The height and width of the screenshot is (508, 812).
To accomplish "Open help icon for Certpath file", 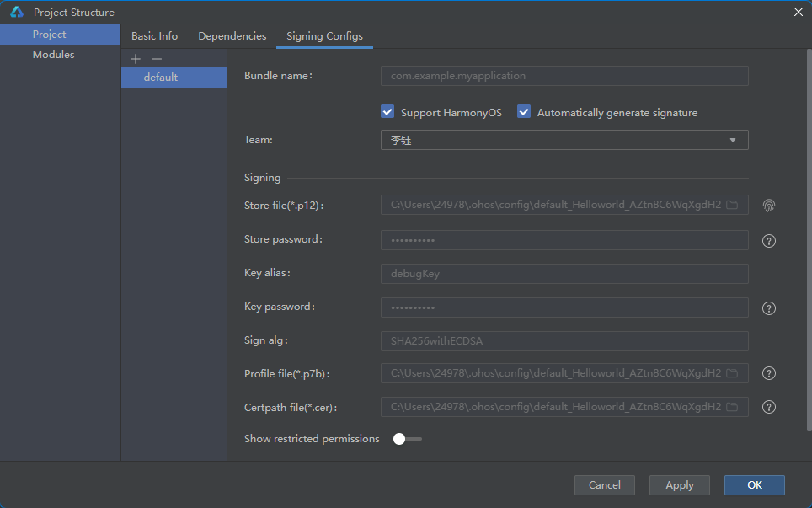I will click(769, 407).
